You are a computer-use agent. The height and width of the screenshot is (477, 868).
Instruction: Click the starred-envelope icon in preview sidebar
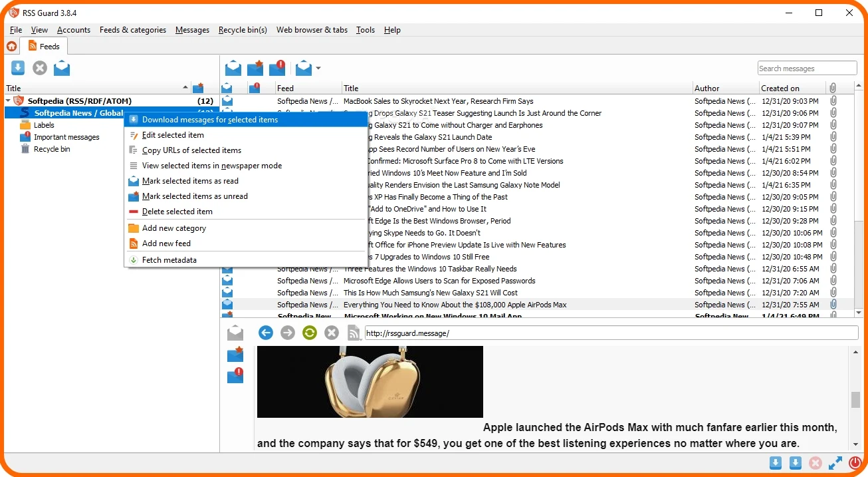point(235,355)
